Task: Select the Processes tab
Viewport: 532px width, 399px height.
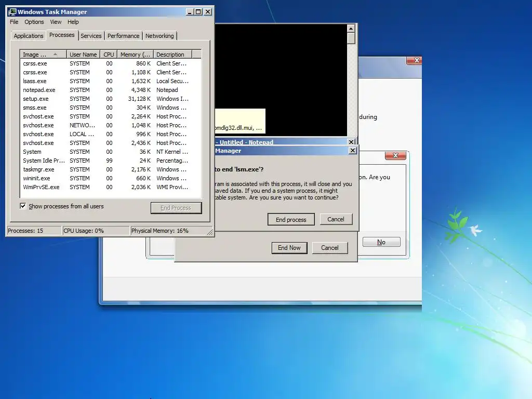Action: (x=62, y=35)
